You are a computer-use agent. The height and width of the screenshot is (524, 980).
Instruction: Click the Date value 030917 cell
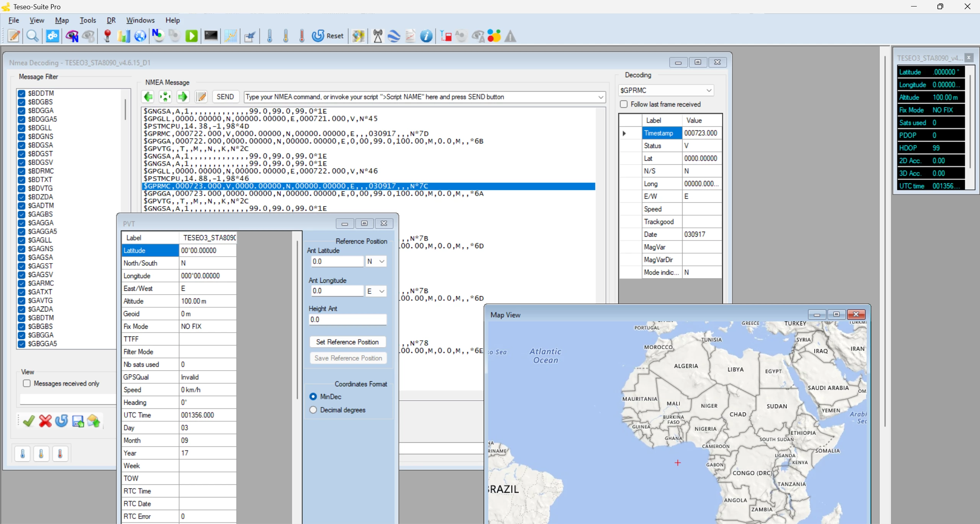(x=702, y=234)
